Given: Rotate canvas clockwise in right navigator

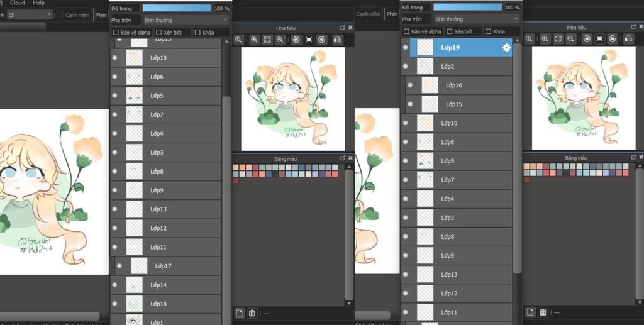Looking at the screenshot, I should click(x=613, y=39).
